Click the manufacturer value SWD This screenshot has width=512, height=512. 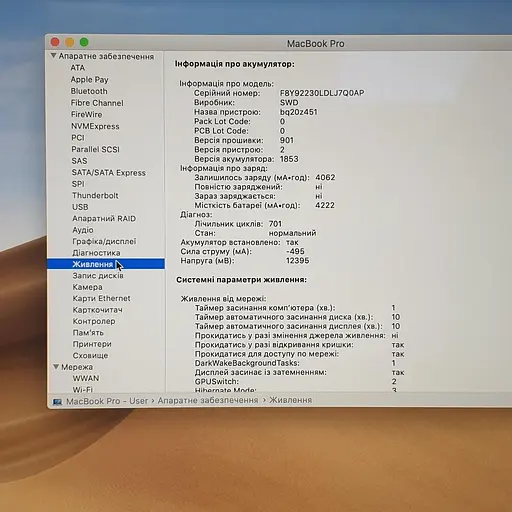(x=289, y=102)
